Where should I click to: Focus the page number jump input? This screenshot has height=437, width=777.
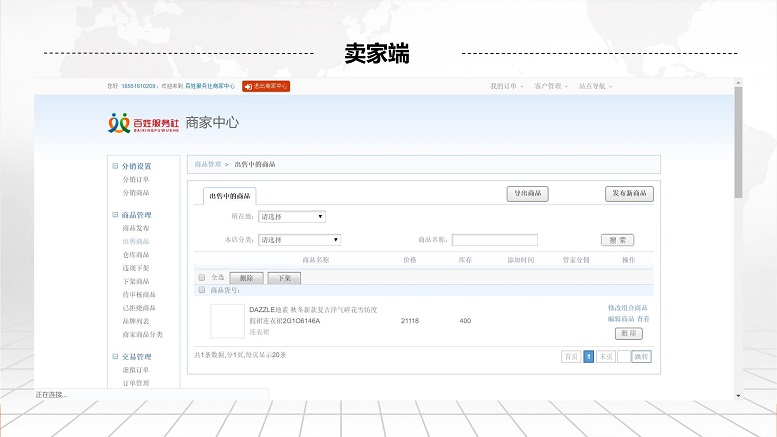tap(624, 356)
